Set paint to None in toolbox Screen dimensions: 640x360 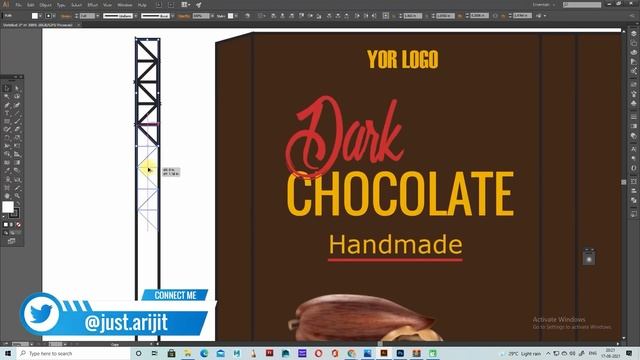click(x=18, y=224)
